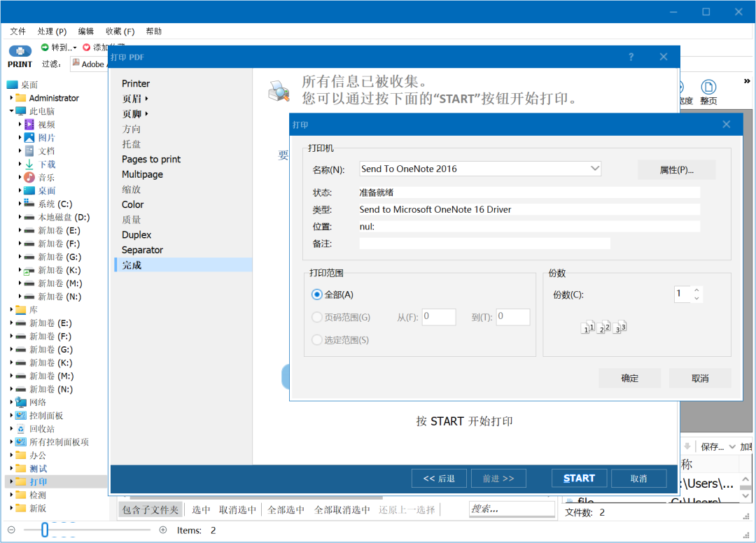756x543 pixels.
Task: Expand the 本地磁盘 (D:) tree node
Action: pyautogui.click(x=20, y=218)
